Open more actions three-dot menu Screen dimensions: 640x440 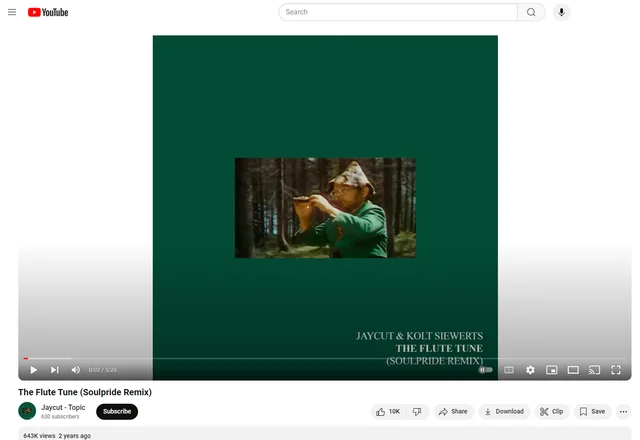[x=623, y=411]
